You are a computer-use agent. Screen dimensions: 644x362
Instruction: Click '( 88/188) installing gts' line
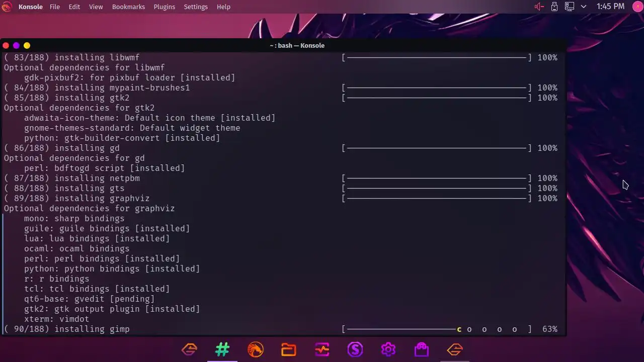pos(64,188)
